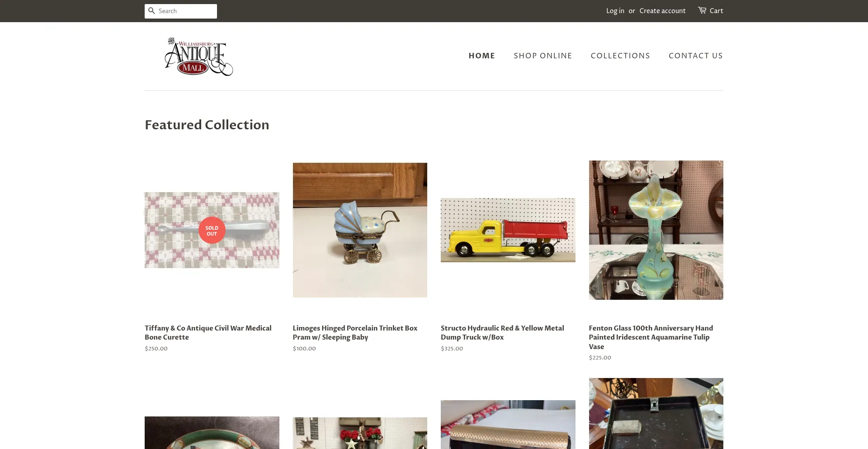This screenshot has height=449, width=868.
Task: Open the Collections menu item
Action: coord(620,56)
